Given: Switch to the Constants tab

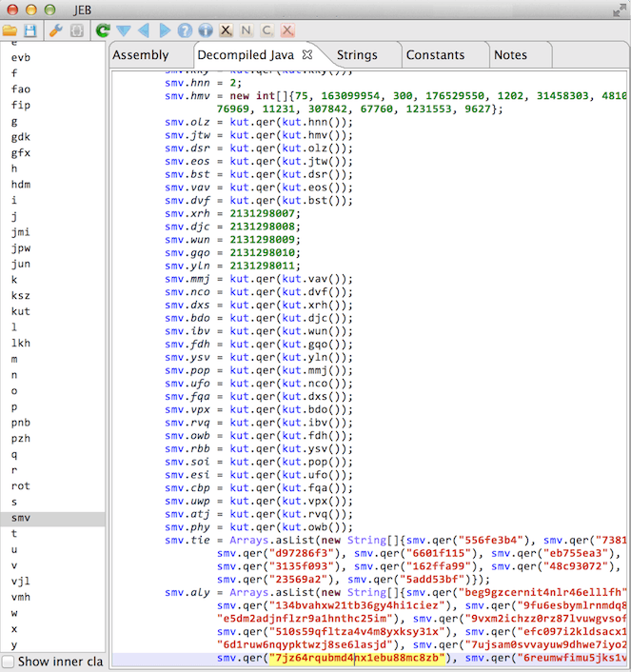Looking at the screenshot, I should (x=435, y=55).
